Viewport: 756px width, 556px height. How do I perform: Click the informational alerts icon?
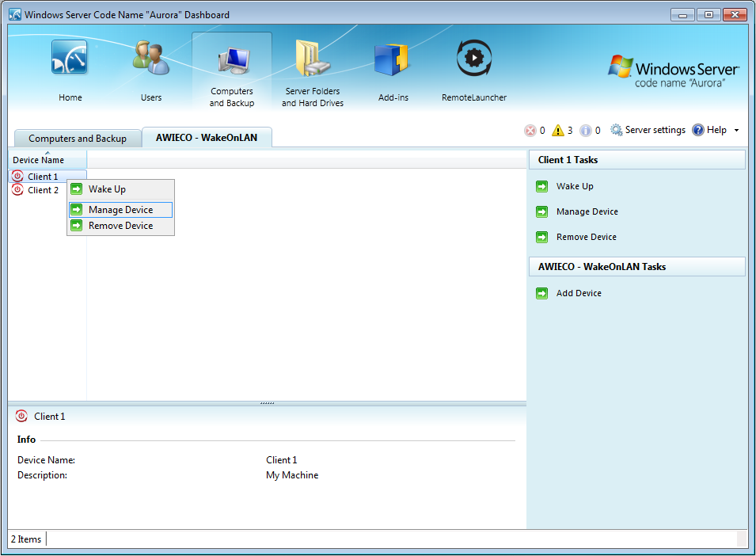(x=585, y=130)
